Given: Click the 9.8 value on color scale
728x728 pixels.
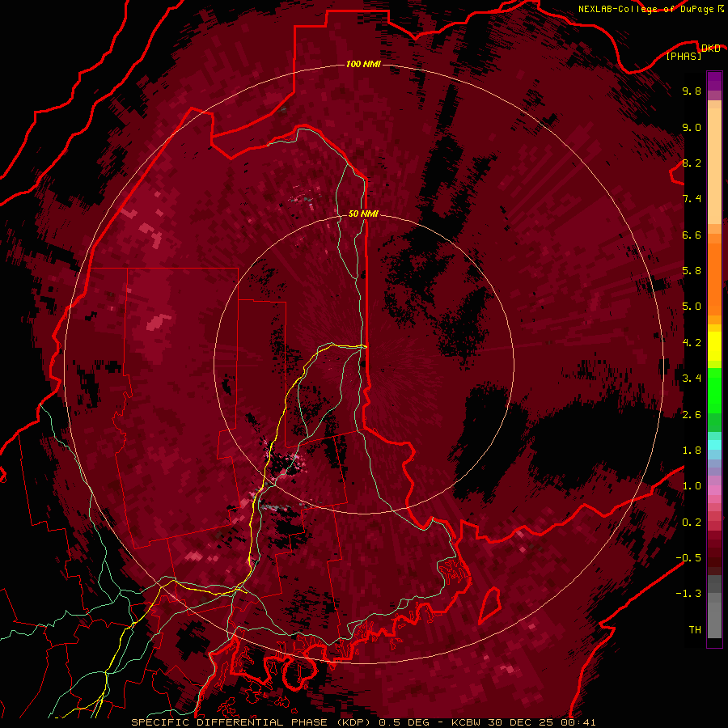Looking at the screenshot, I should tap(692, 91).
